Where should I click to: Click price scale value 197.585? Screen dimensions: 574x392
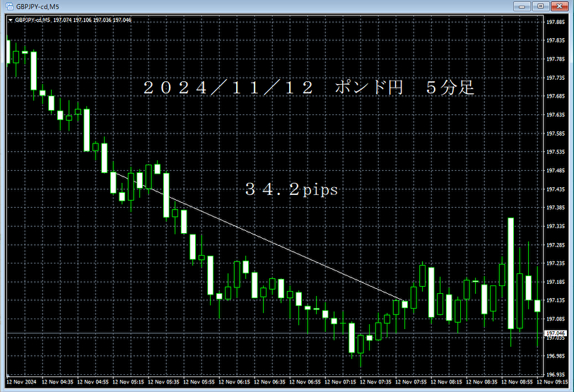(556, 133)
